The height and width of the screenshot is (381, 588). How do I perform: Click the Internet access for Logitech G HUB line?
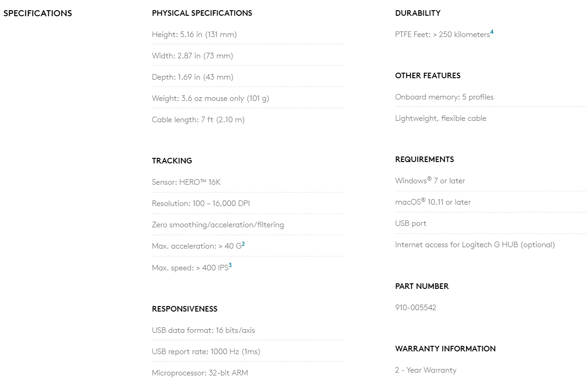point(475,244)
